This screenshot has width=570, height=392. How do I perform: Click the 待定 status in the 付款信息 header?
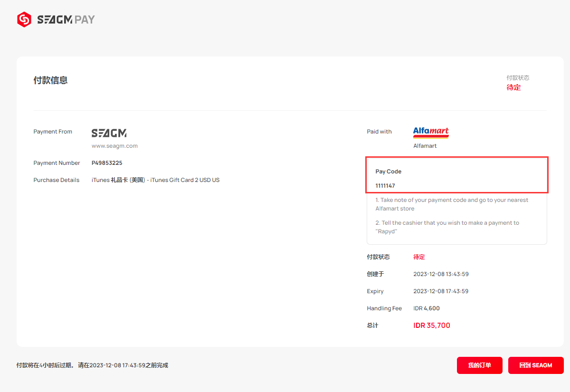coord(513,87)
